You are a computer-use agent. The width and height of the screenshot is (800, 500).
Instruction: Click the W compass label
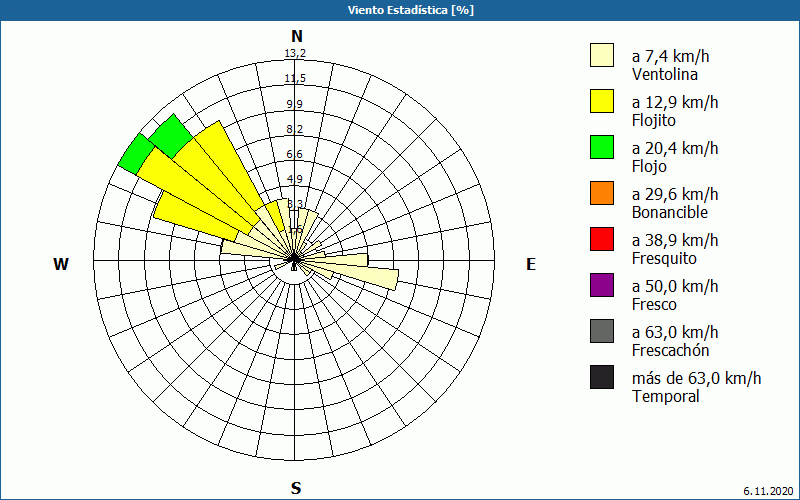coord(61,264)
